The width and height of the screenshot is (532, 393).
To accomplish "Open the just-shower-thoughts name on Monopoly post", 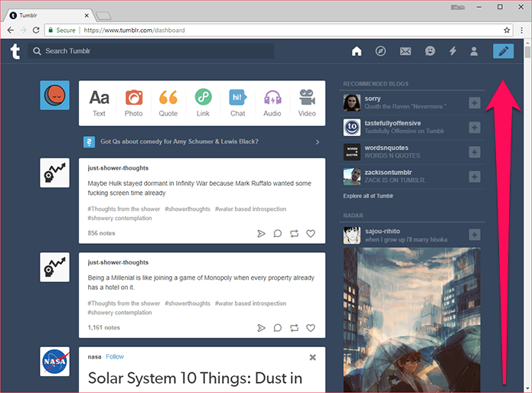I will point(118,262).
